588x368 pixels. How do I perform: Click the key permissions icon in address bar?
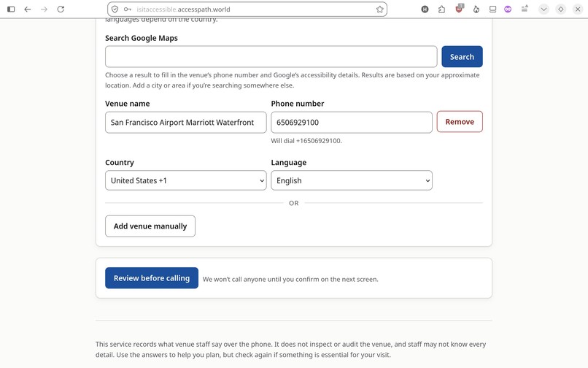point(128,9)
